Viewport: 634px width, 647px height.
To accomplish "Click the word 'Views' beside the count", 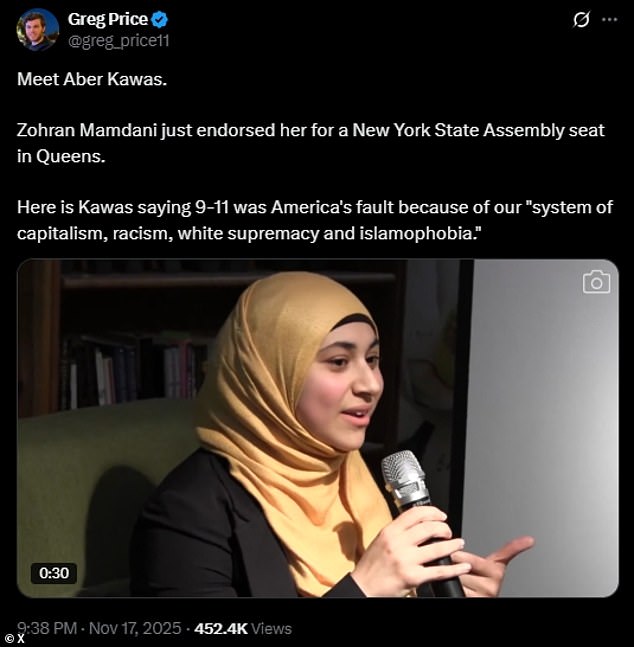I will 271,628.
